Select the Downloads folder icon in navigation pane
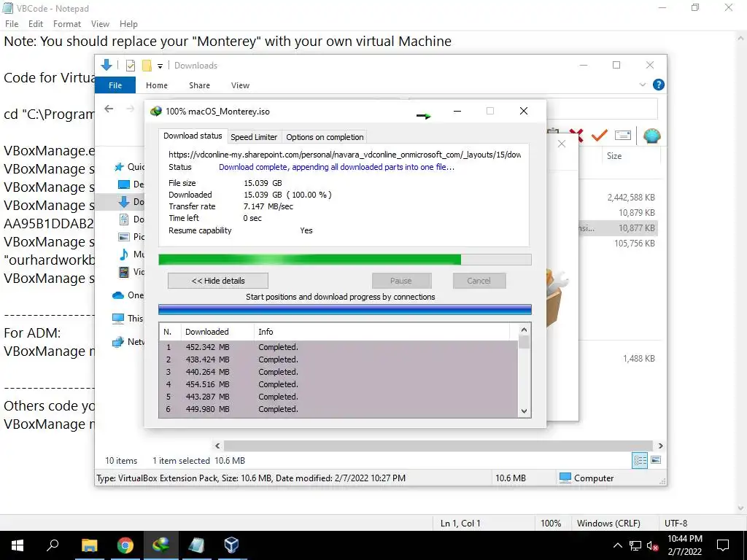Image resolution: width=747 pixels, height=560 pixels. coord(124,202)
